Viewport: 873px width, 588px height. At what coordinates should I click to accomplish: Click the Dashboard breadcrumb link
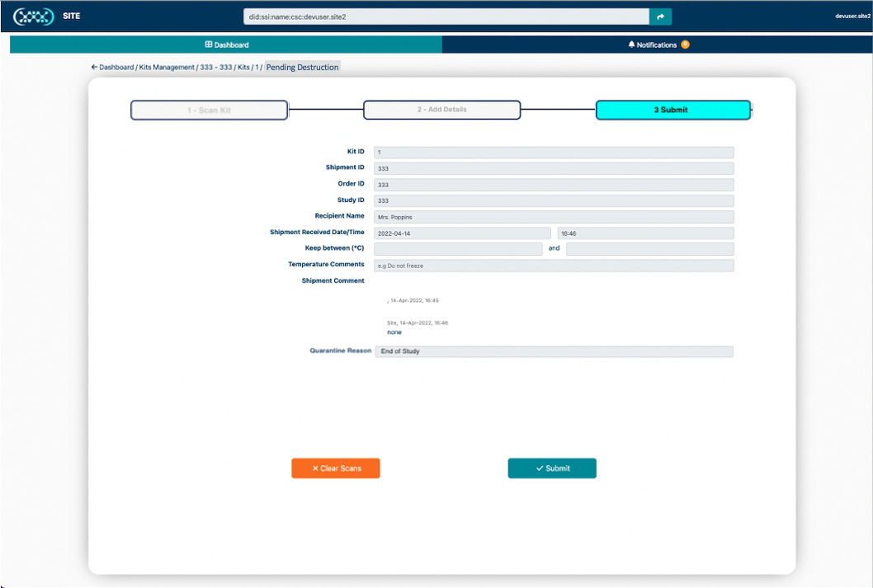click(116, 68)
